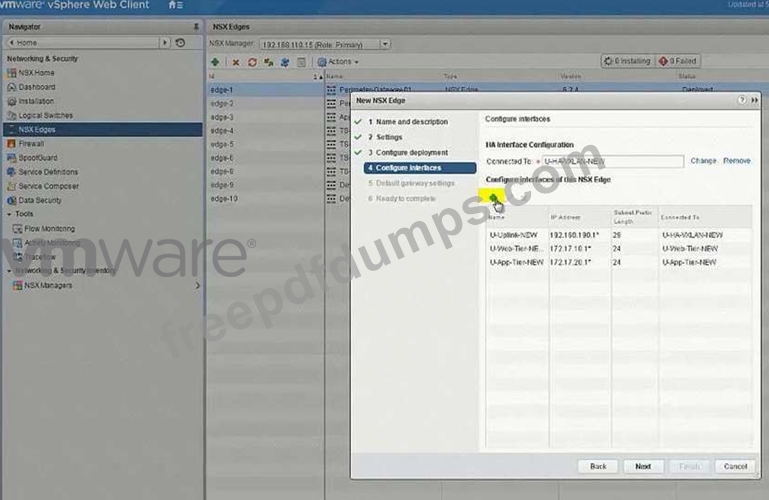Select the edge-3 row
The width and height of the screenshot is (769, 500).
click(265, 117)
